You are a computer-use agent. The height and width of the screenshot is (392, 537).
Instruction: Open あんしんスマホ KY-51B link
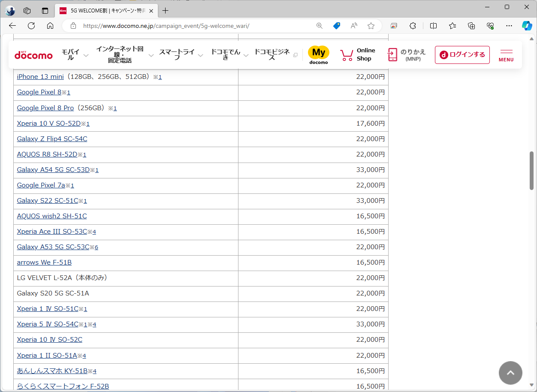pos(52,371)
